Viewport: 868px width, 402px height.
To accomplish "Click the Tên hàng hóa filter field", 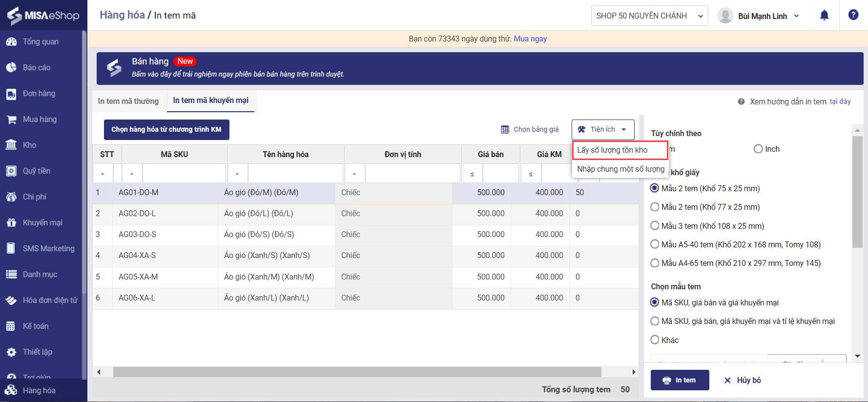I will [295, 174].
